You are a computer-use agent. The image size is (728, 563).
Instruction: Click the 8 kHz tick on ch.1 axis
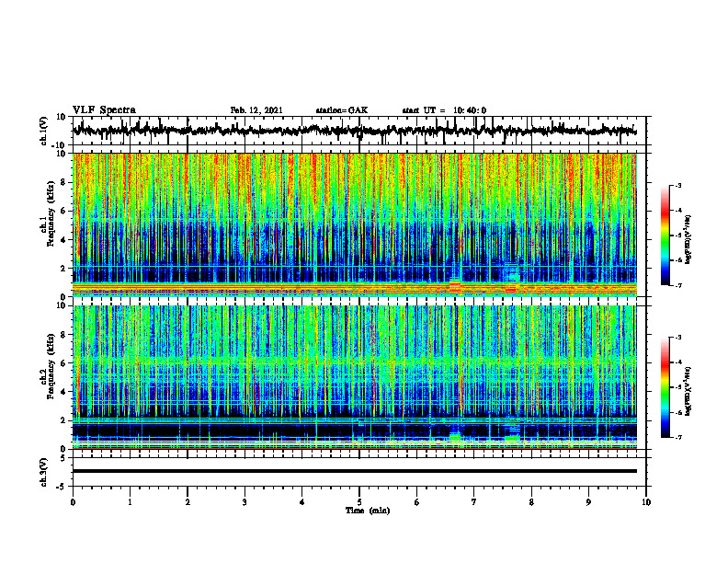63,182
